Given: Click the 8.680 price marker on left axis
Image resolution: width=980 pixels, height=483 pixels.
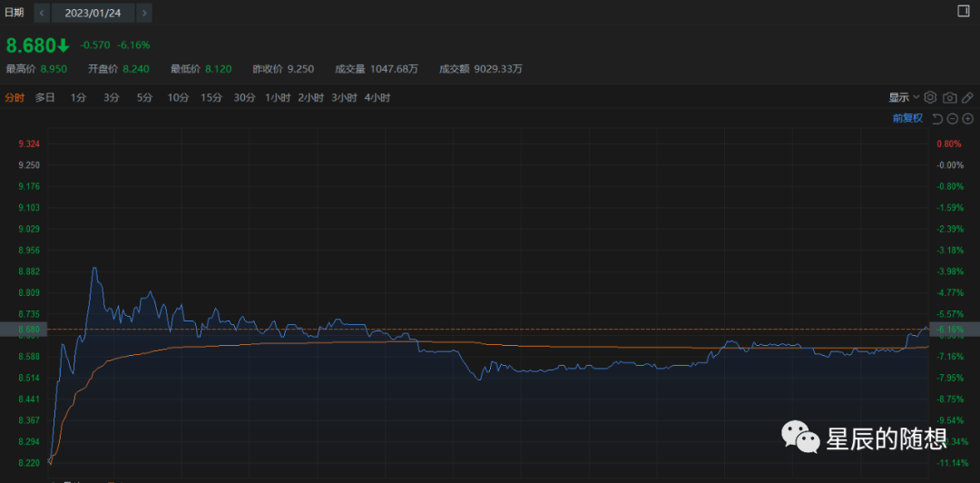Looking at the screenshot, I should [23, 329].
